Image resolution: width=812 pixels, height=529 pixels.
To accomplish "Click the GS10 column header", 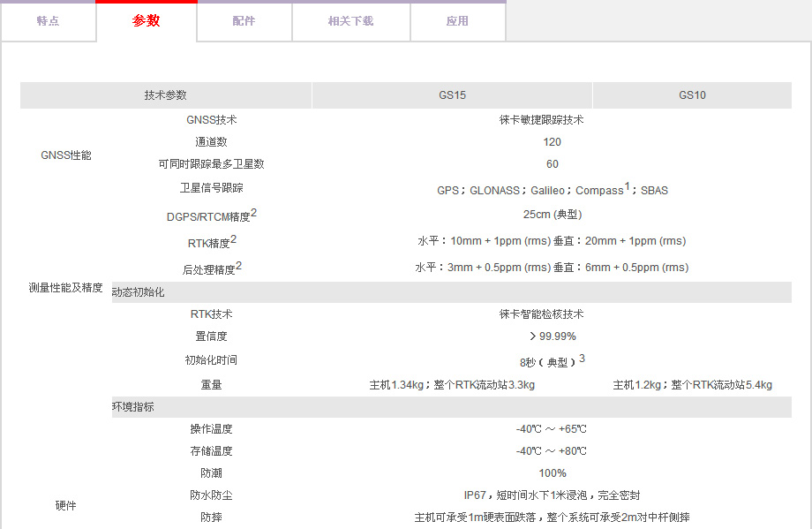I will point(692,95).
